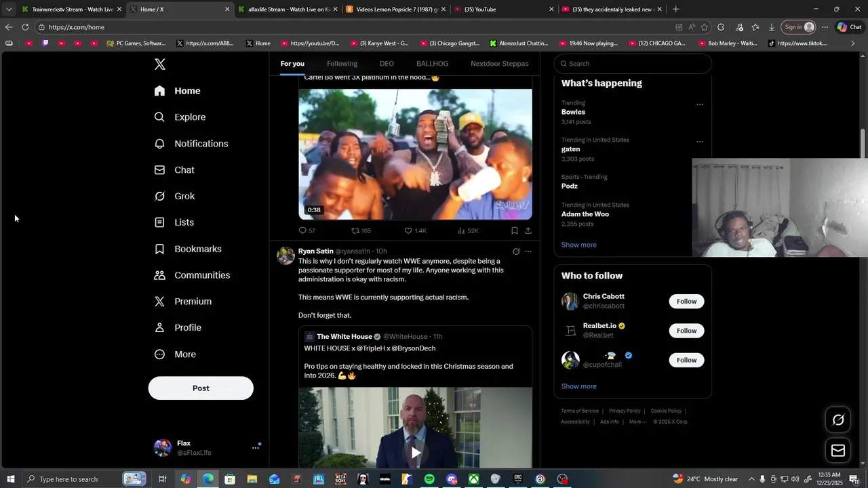This screenshot has width=868, height=488.
Task: Open Notifications from the sidebar
Action: (191, 144)
